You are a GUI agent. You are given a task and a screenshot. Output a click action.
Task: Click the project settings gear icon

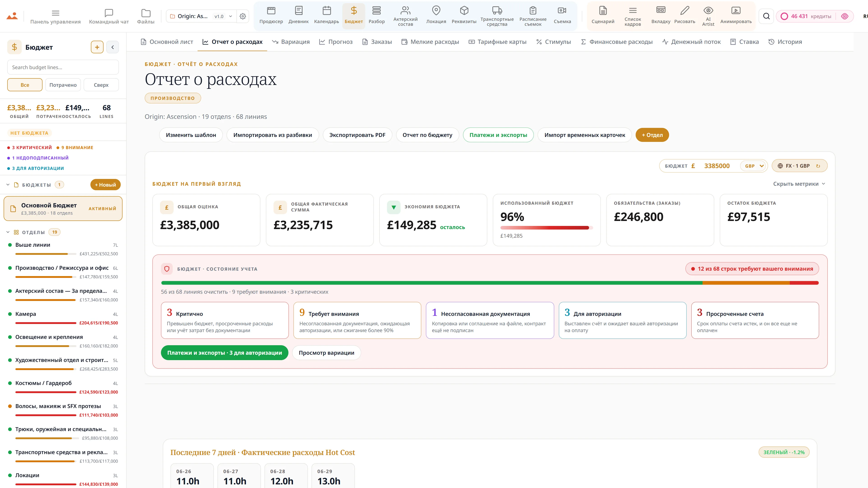click(243, 16)
